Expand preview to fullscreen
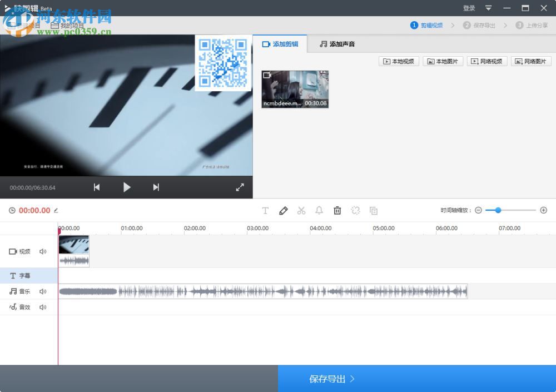 click(240, 187)
